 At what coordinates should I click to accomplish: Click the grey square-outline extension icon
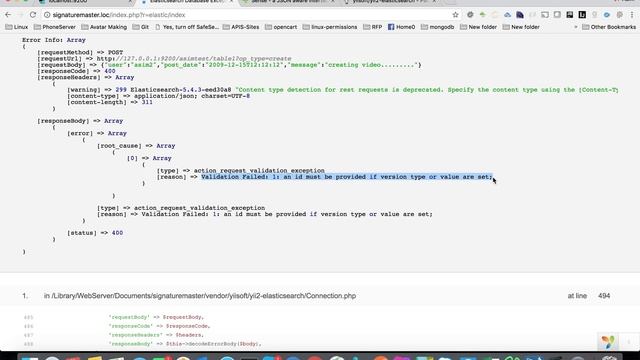557,15
